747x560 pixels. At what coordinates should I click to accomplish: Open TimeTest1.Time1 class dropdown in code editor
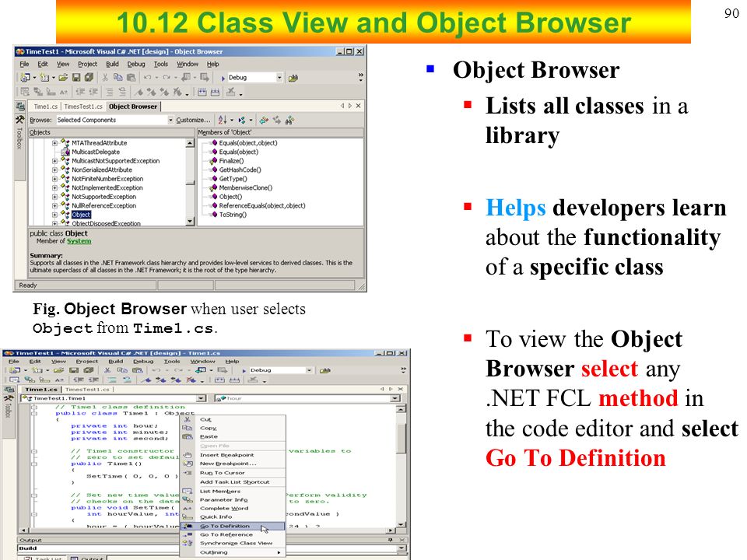(201, 398)
